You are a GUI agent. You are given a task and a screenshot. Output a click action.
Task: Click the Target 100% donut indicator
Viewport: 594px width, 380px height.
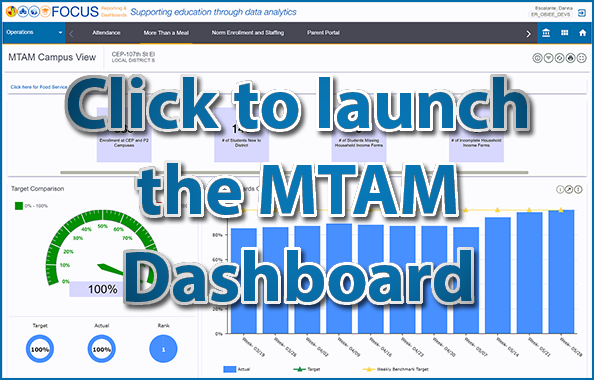40,349
